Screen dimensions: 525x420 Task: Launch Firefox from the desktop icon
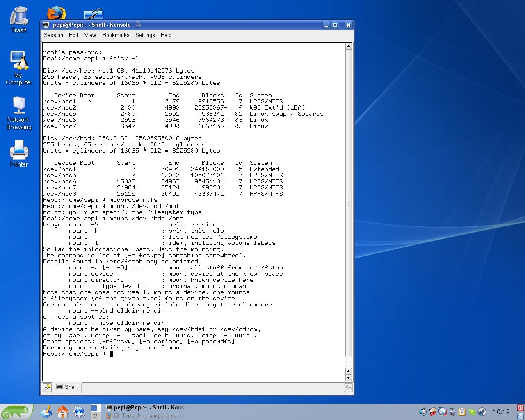coord(56,13)
